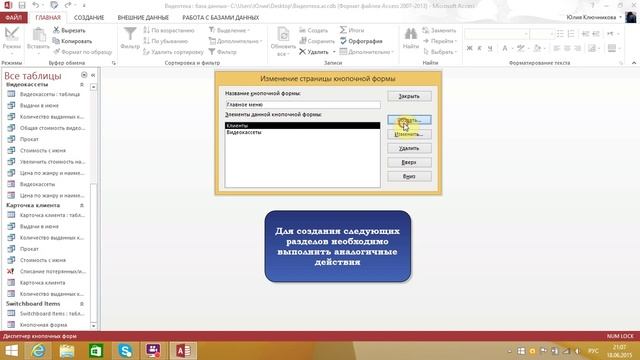Run the Spelling check (Орфография)
640x360 pixels.
[x=361, y=41]
